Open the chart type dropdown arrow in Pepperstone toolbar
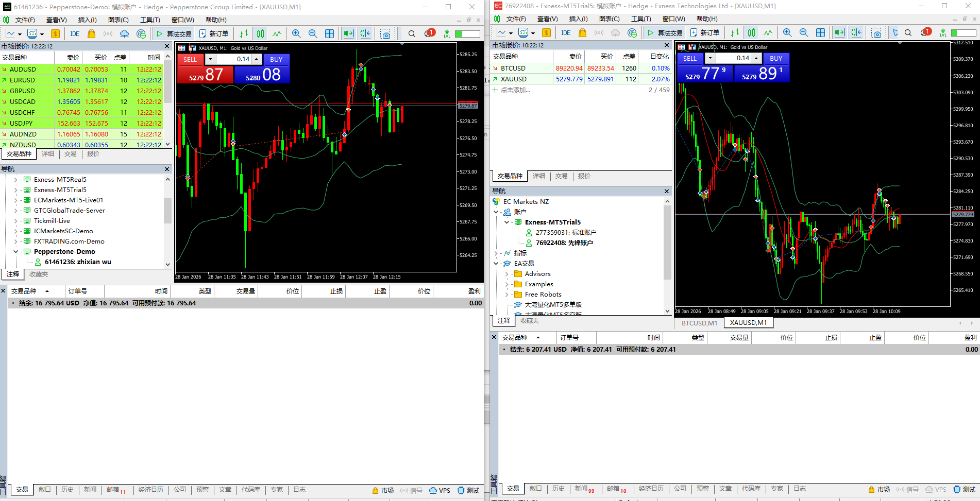 (x=20, y=34)
